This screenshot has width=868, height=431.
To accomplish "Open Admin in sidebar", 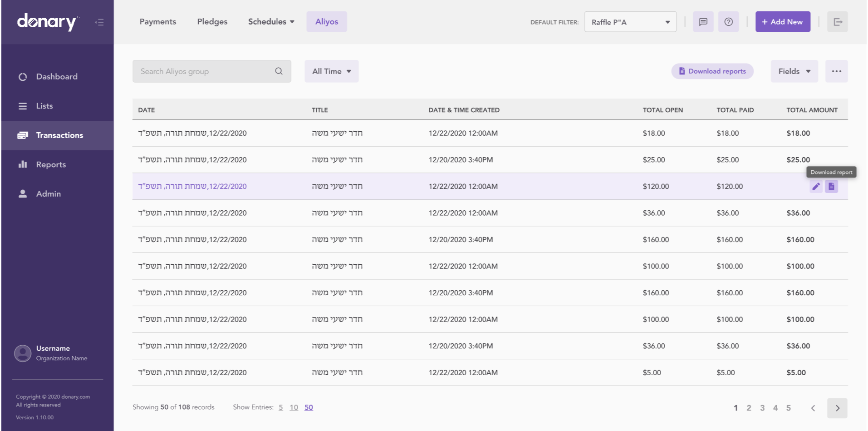I will click(x=57, y=193).
